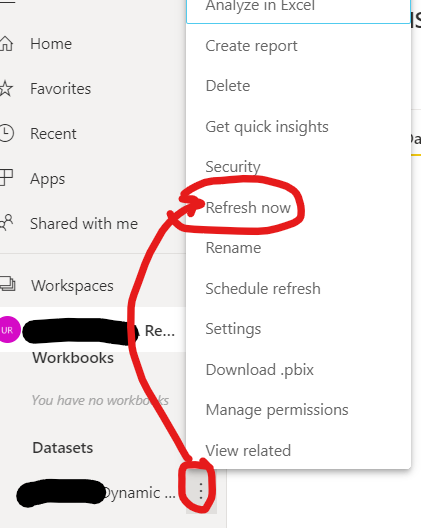The height and width of the screenshot is (528, 421).
Task: Click the Home icon in sidebar
Action: point(6,44)
